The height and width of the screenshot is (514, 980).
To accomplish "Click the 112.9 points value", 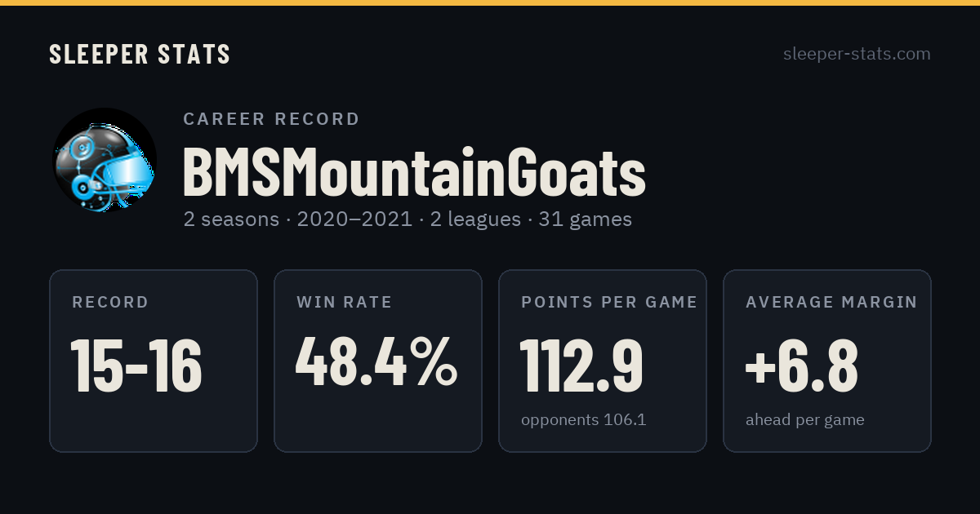I will click(x=581, y=366).
